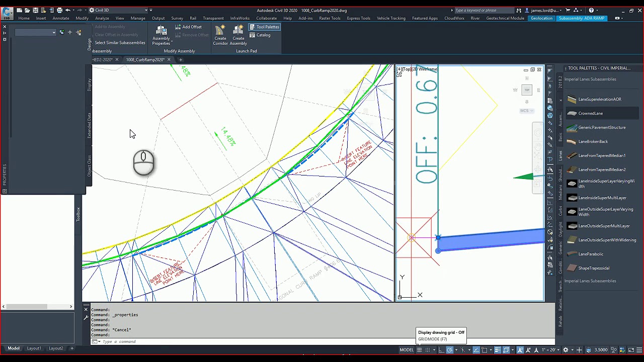Viewport: 644px width, 362px height.
Task: Open the Geolocation ribbon tab
Action: (542, 18)
